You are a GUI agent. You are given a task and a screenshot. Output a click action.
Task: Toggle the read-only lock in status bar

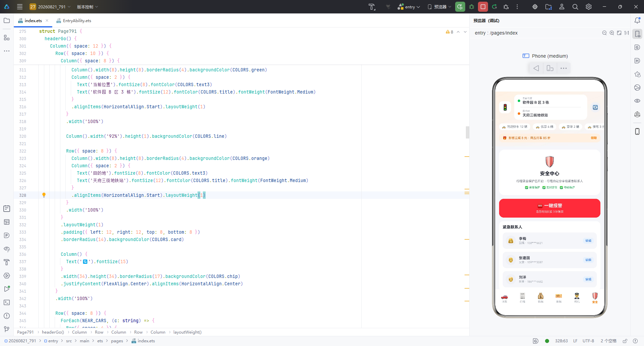pyautogui.click(x=625, y=341)
